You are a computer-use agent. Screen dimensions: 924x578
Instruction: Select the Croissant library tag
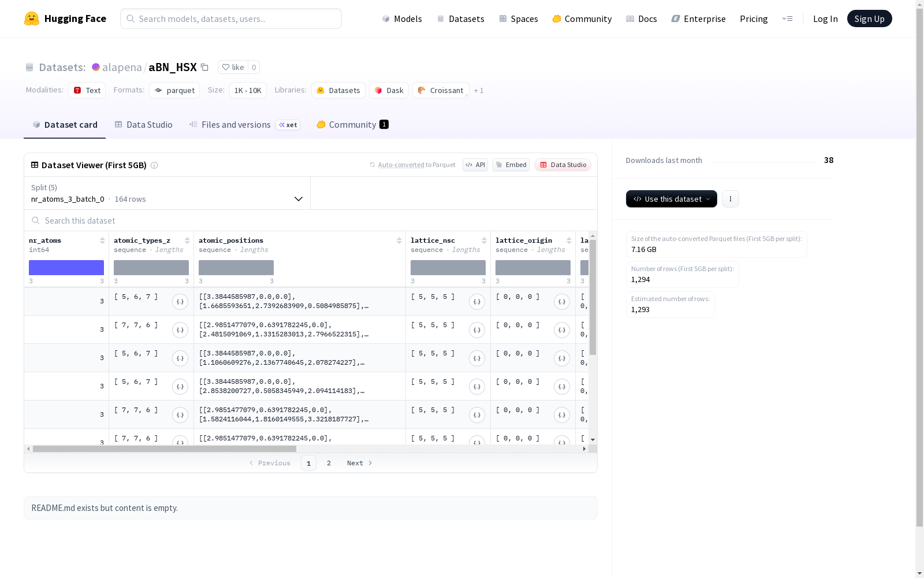click(441, 90)
